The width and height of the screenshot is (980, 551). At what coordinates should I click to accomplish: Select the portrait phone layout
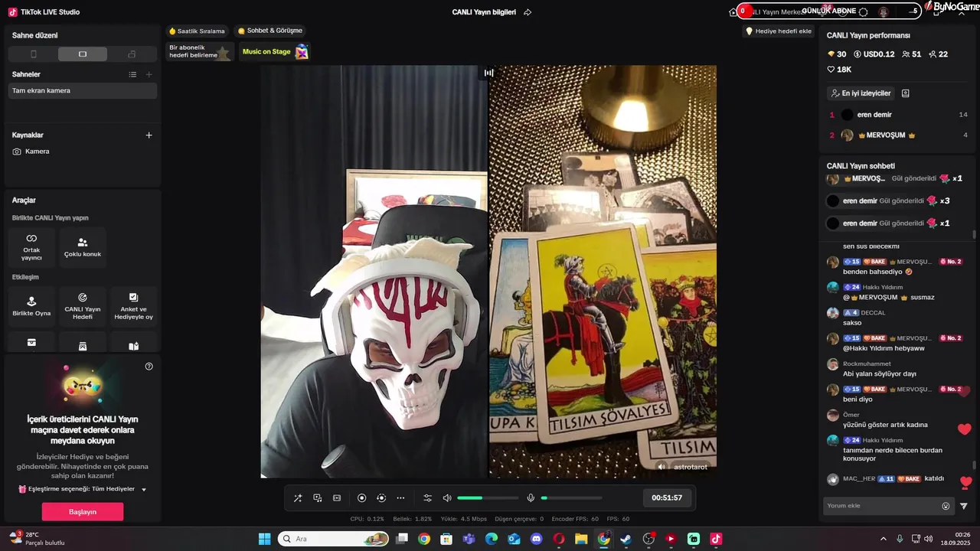(x=34, y=54)
